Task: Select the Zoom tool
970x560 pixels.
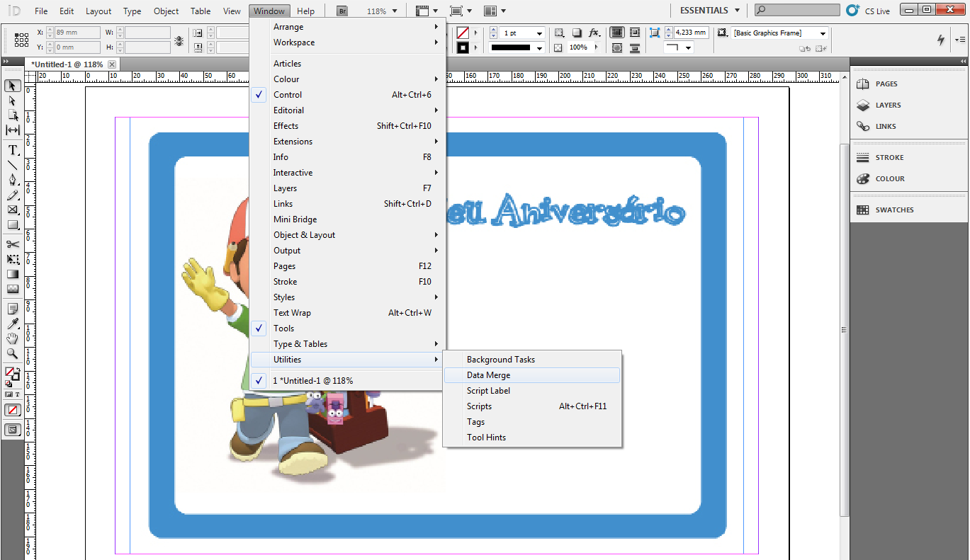Action: coord(12,354)
